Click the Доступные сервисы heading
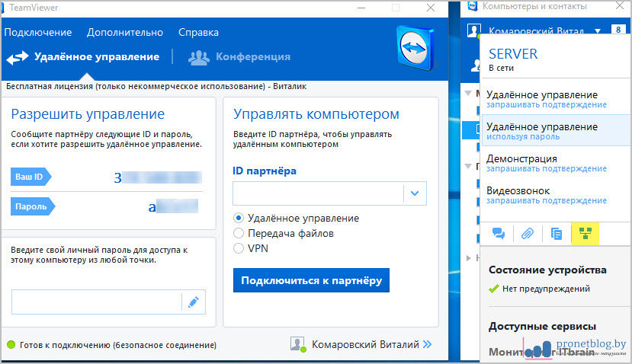 click(542, 326)
